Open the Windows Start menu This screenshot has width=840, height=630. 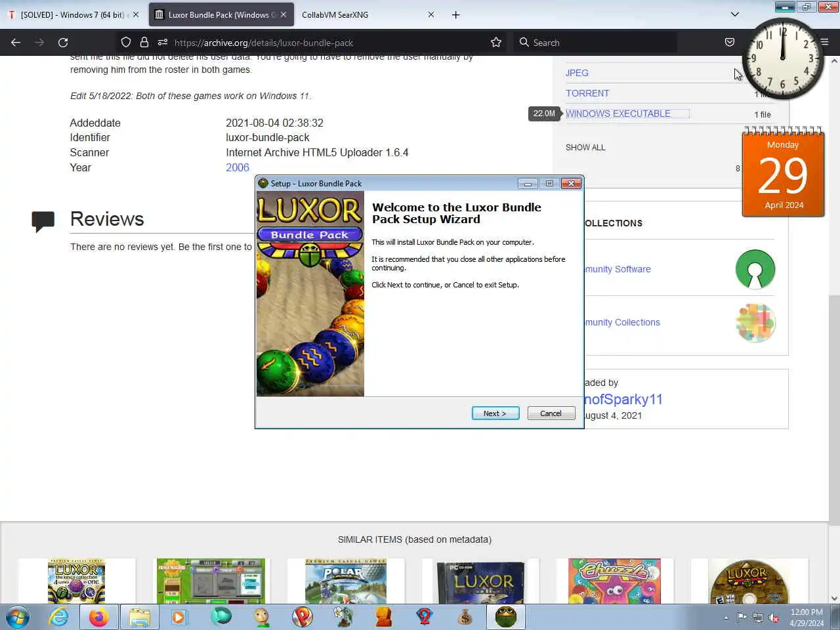point(18,617)
